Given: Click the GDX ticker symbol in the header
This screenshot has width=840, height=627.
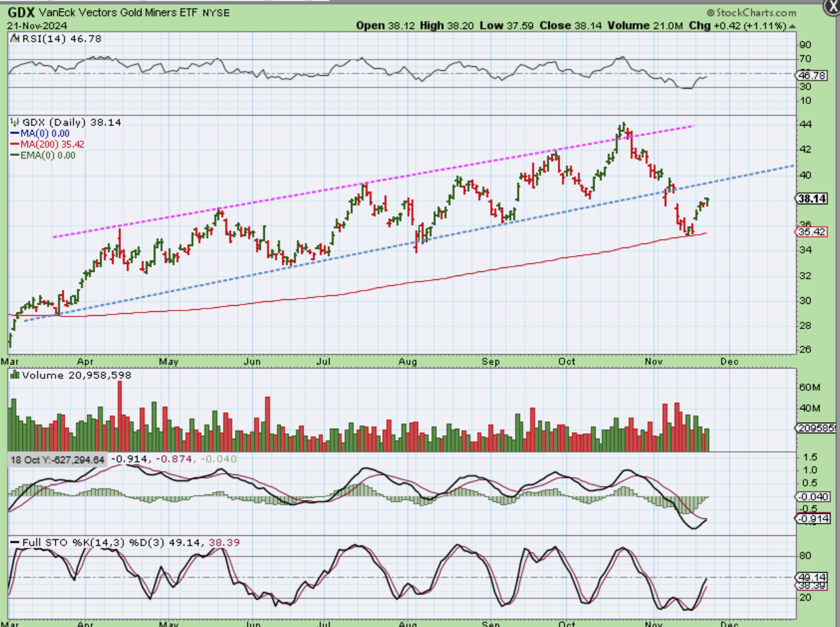Looking at the screenshot, I should click(x=21, y=13).
